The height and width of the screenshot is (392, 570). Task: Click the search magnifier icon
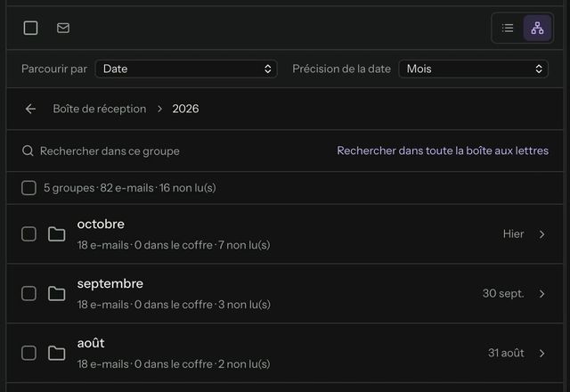point(28,151)
